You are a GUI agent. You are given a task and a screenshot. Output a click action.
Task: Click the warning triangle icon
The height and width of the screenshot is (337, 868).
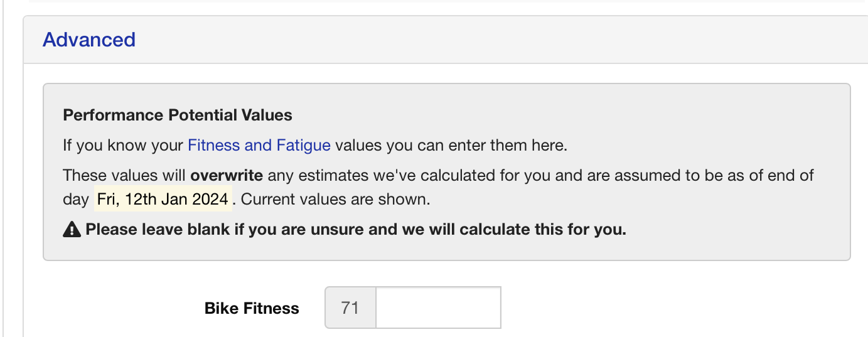(72, 230)
